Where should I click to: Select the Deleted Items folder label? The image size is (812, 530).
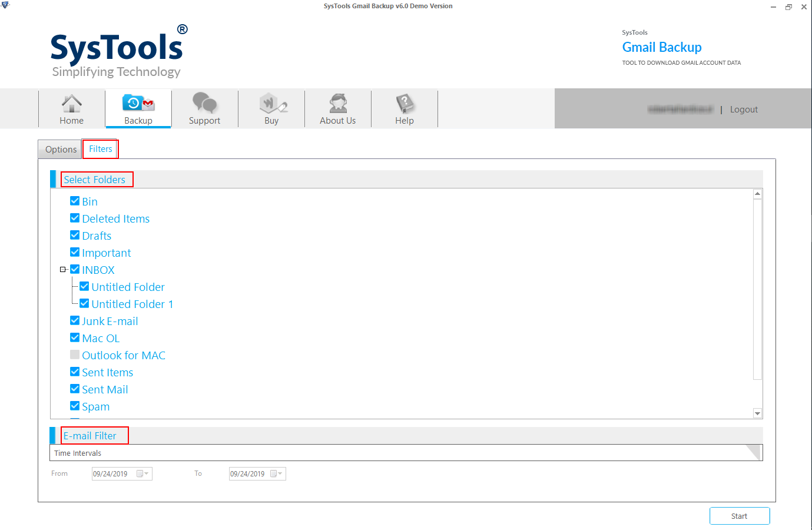click(x=116, y=218)
